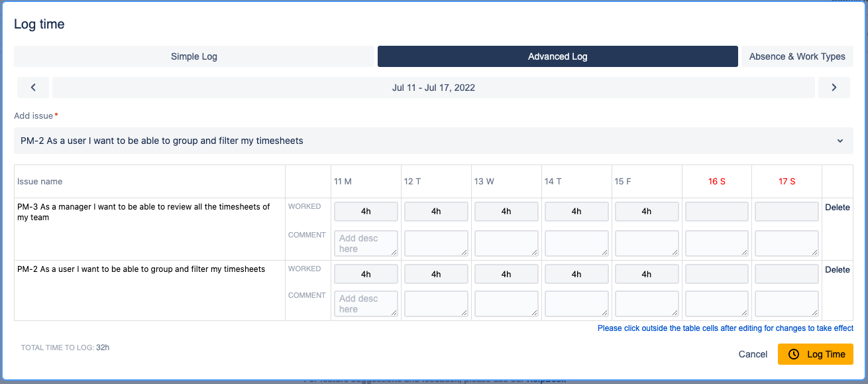Click PM-2 worked field for 17 S
This screenshot has width=868, height=384.
[x=787, y=274]
